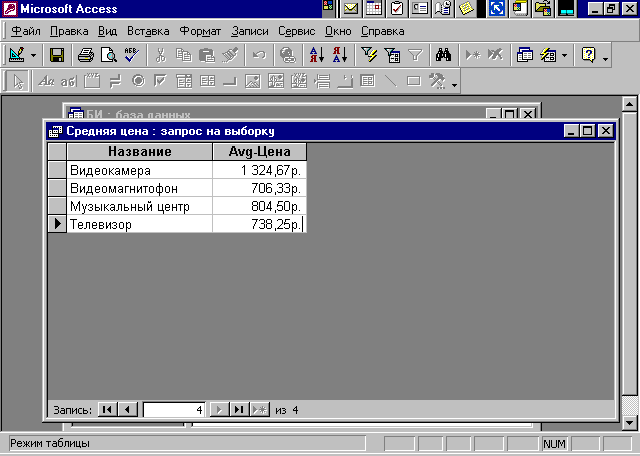Click the Text Box (ab|) toolbox icon
640x456 pixels.
point(69,81)
